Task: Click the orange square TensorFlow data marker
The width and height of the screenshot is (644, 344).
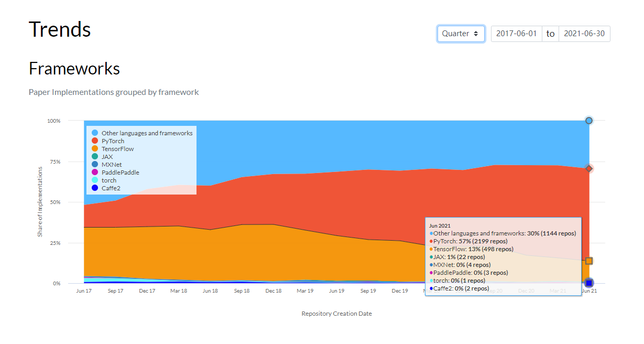Action: [589, 261]
